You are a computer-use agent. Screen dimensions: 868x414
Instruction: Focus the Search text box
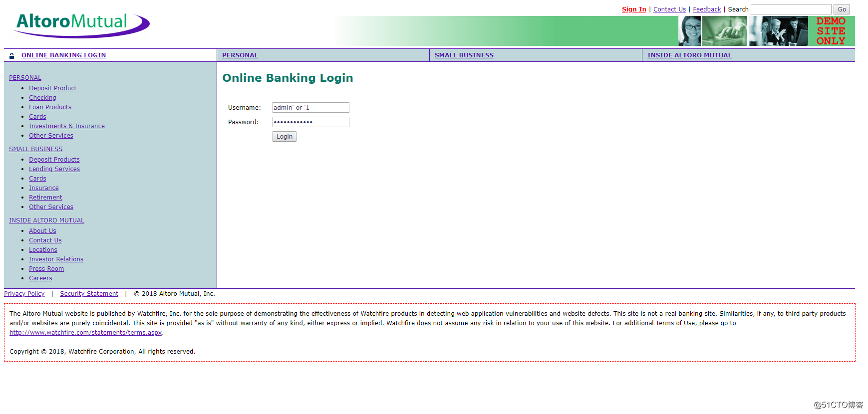pyautogui.click(x=791, y=9)
